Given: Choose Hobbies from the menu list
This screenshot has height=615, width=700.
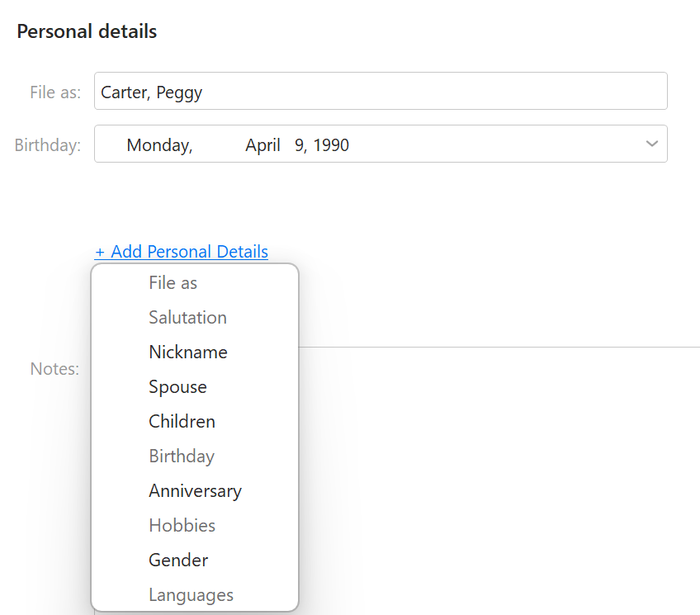Looking at the screenshot, I should click(182, 526).
